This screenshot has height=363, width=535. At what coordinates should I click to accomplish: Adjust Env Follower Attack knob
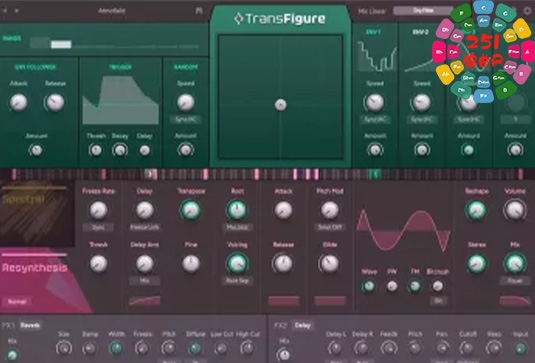click(x=18, y=102)
